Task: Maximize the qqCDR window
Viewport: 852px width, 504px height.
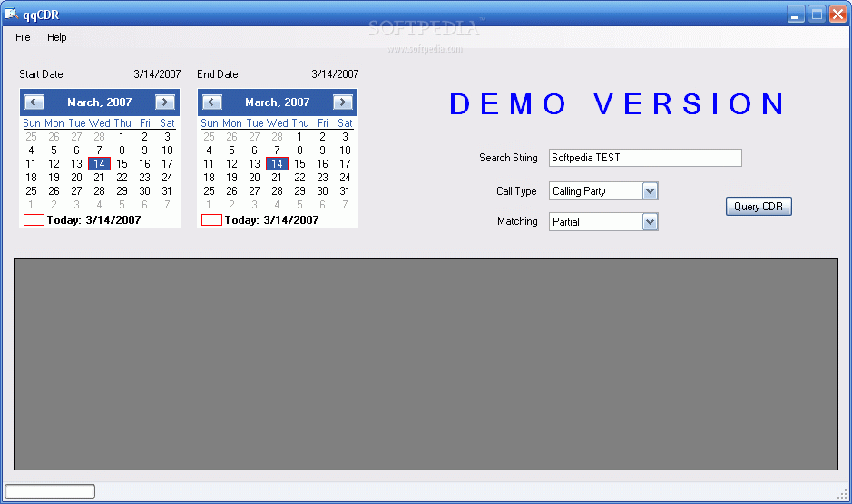Action: pos(817,15)
